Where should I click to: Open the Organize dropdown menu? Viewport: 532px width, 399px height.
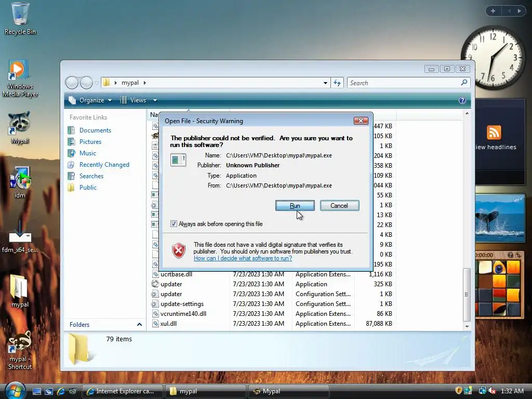(90, 100)
